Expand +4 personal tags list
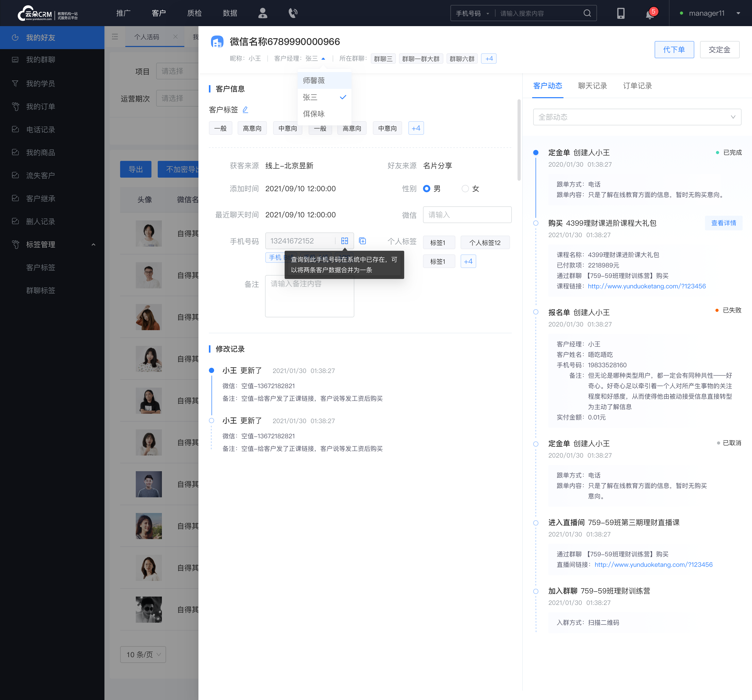The height and width of the screenshot is (700, 752). (469, 261)
